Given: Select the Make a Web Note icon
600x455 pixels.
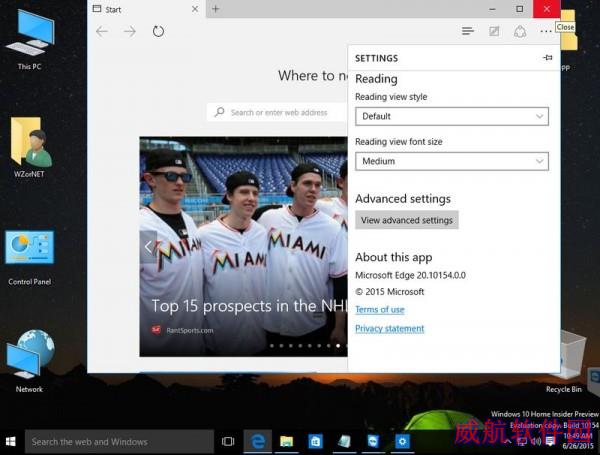Looking at the screenshot, I should tap(494, 31).
